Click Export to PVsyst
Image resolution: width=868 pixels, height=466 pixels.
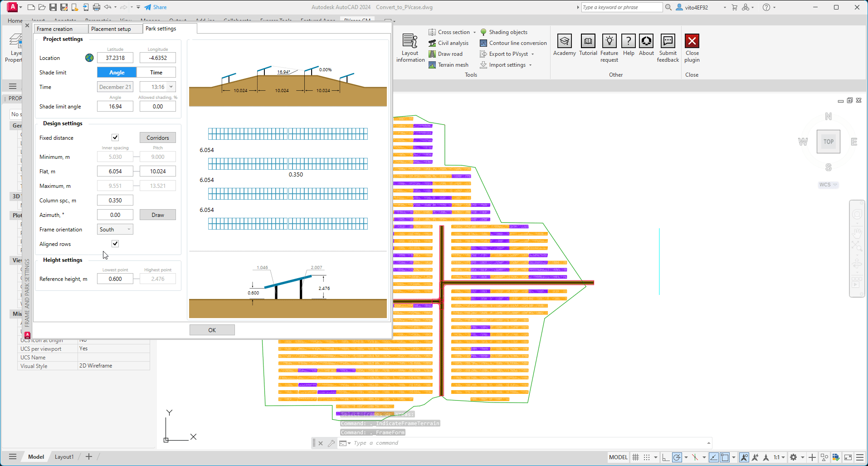pos(504,54)
